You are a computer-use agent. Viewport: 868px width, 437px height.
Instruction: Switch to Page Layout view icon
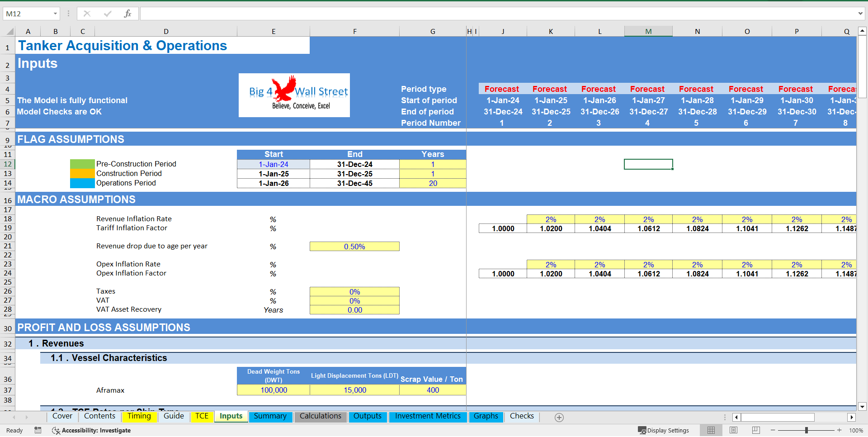734,430
